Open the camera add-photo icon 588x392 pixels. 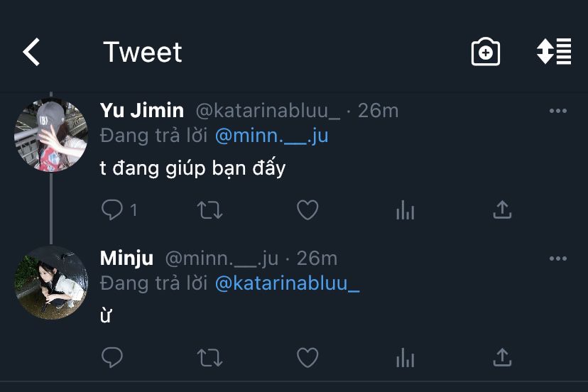coord(486,53)
